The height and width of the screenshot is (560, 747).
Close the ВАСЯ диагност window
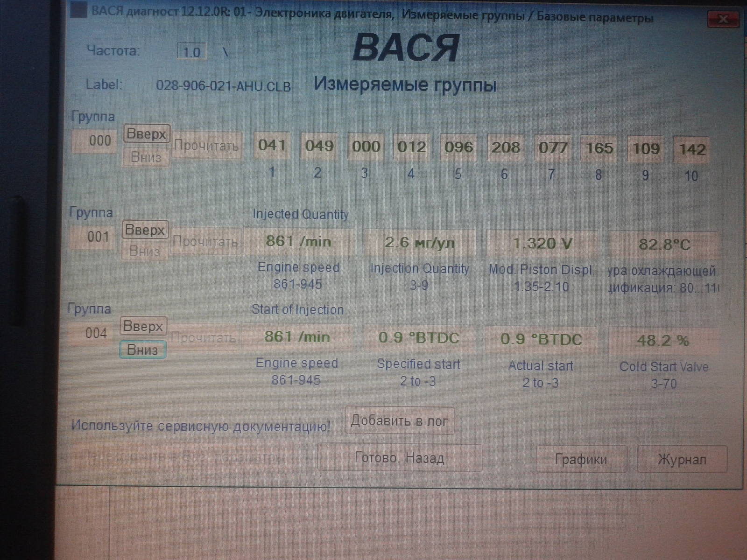723,19
